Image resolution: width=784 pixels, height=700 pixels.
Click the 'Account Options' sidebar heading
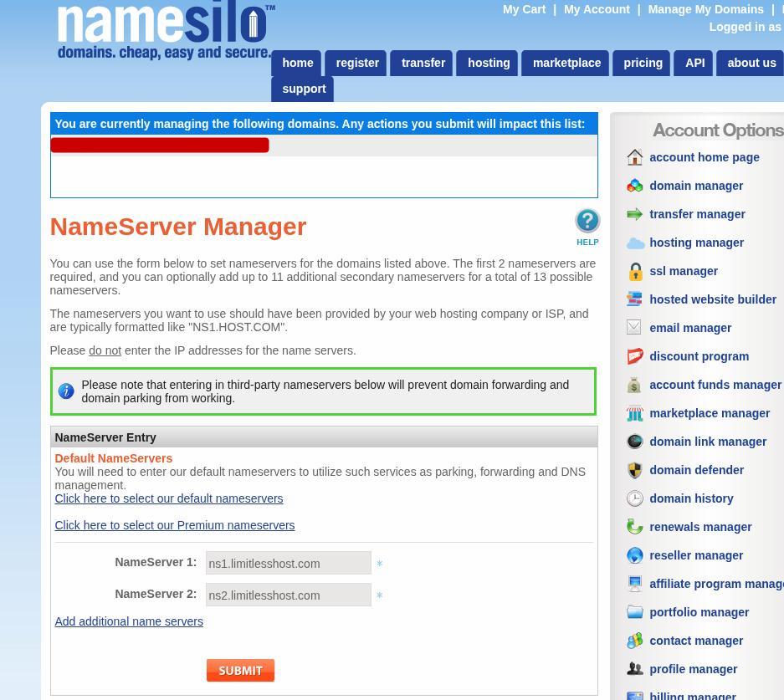coord(718,130)
